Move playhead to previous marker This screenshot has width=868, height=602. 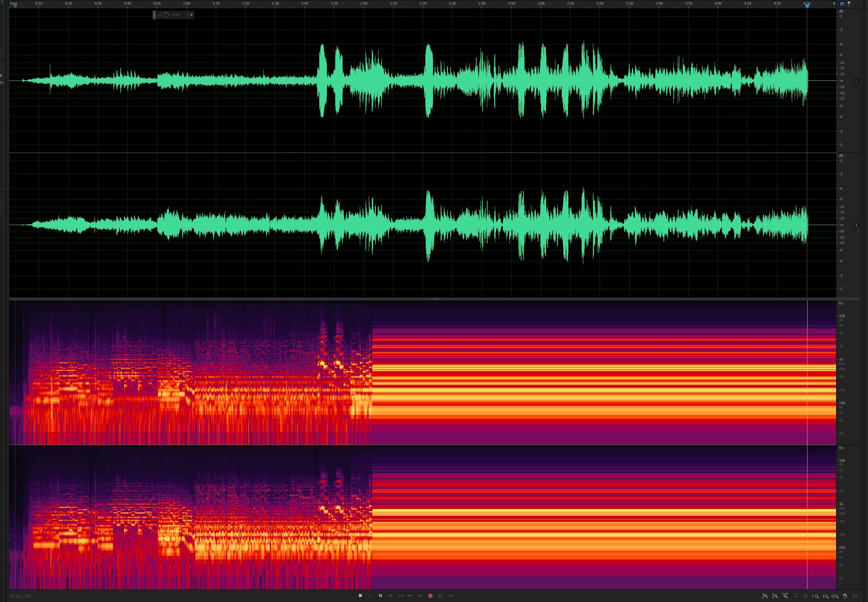click(x=390, y=596)
